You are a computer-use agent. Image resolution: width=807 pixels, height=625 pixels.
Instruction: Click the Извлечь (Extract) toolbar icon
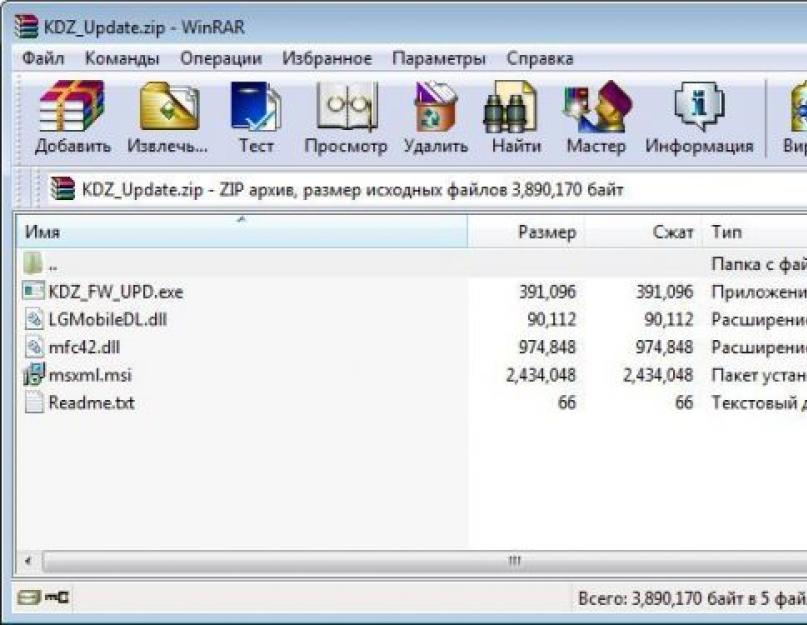pos(169,106)
